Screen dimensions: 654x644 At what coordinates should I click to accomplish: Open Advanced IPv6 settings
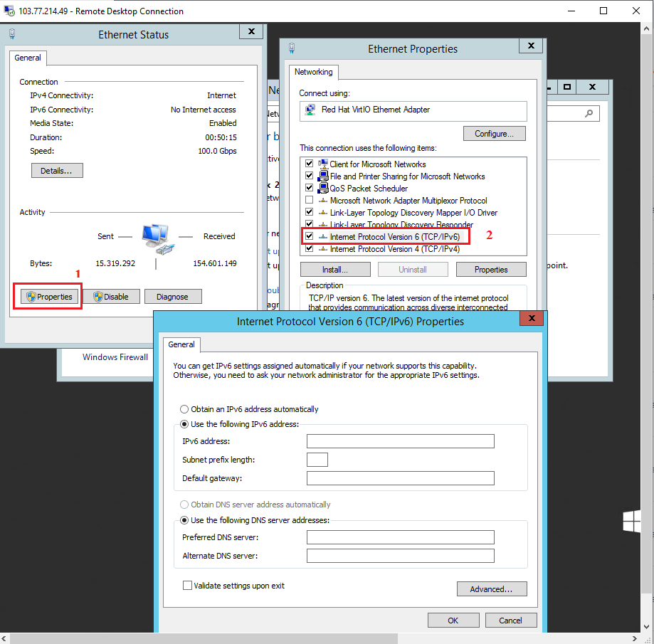click(492, 589)
